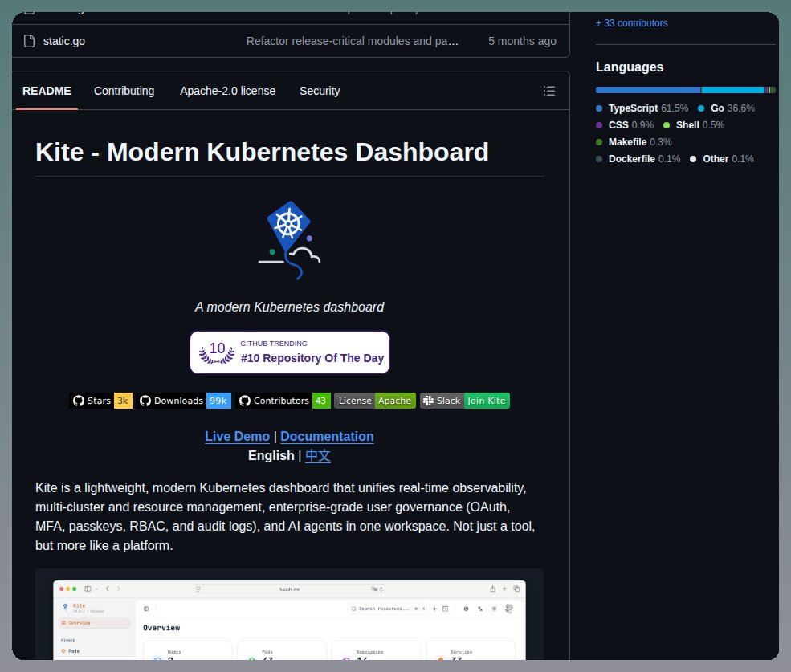This screenshot has width=791, height=672.
Task: Select the Dockerfile 0.1% language entry
Action: [x=638, y=159]
